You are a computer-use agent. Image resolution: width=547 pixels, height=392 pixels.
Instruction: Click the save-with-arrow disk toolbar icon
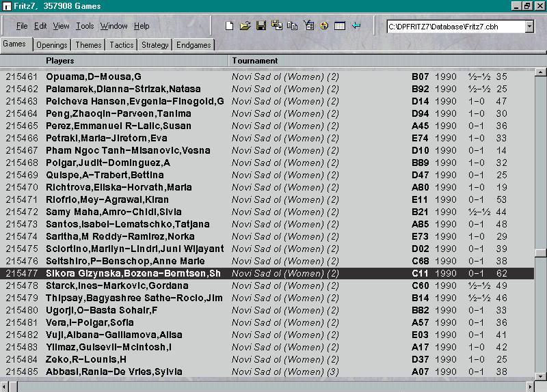tap(277, 26)
